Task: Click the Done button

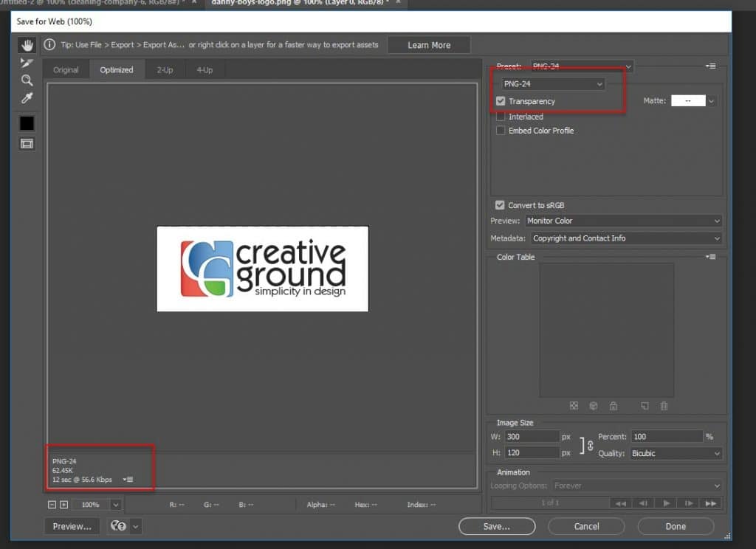Action: pyautogui.click(x=676, y=526)
